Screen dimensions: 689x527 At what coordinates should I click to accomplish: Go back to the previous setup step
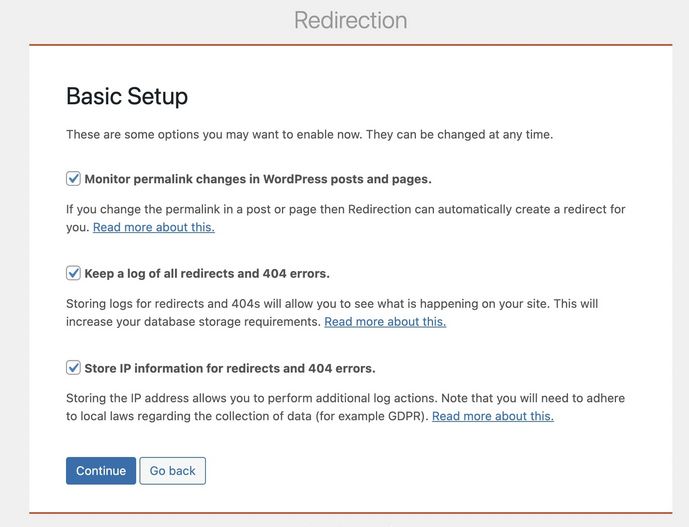pyautogui.click(x=173, y=471)
